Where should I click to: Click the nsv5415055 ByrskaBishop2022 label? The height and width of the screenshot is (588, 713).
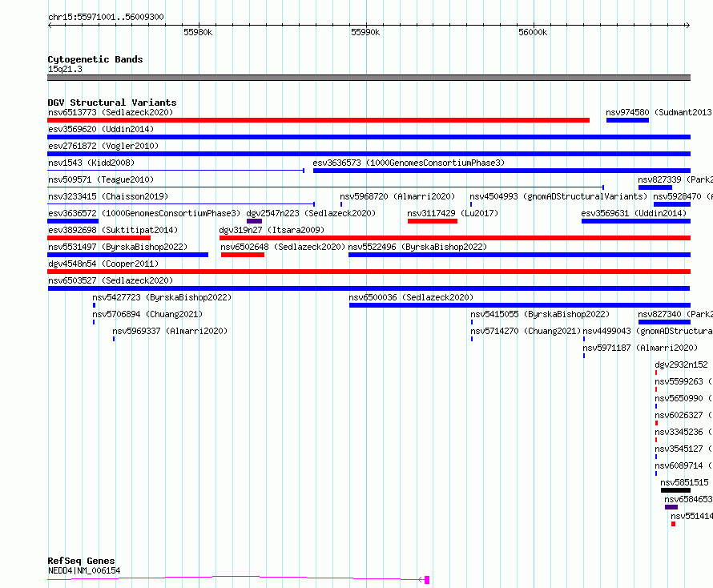point(540,314)
